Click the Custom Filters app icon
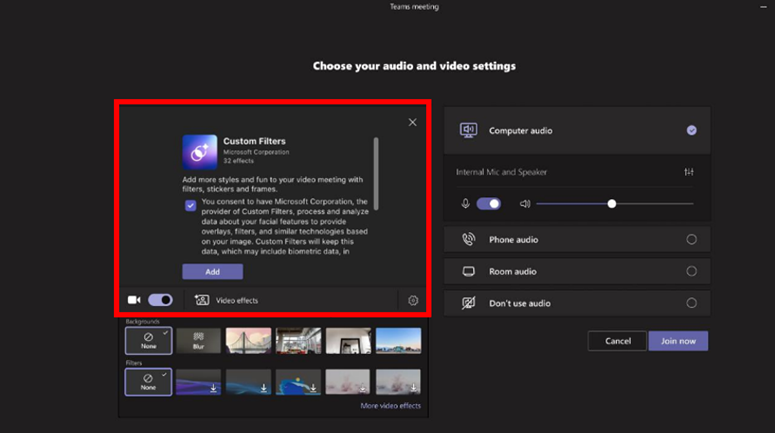The width and height of the screenshot is (775, 433). [200, 152]
